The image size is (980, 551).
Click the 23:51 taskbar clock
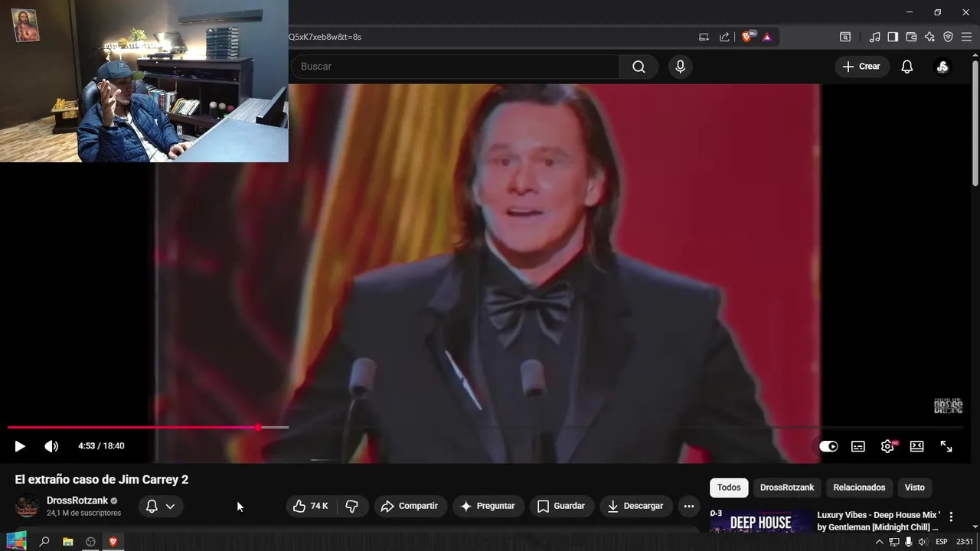[x=965, y=542]
